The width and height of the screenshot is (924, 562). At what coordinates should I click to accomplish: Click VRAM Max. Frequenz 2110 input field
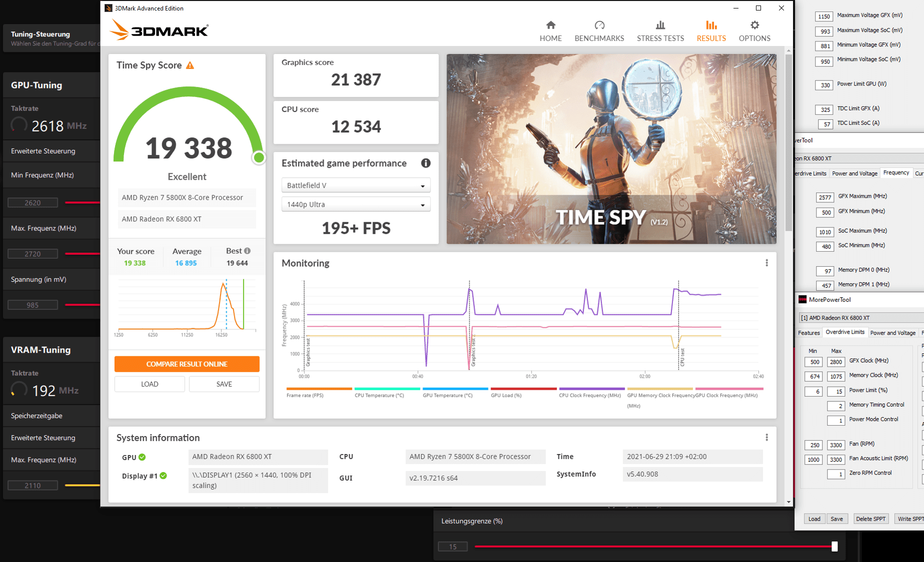[x=32, y=485]
